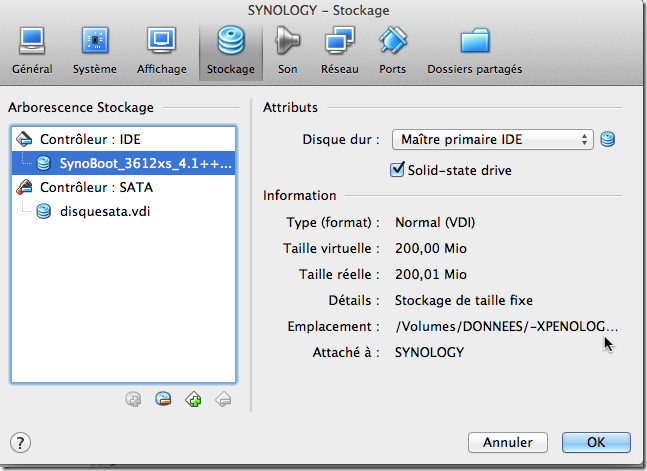The image size is (647, 471).
Task: Click the disk icon next to disquesata.vdi
Action: 43,211
